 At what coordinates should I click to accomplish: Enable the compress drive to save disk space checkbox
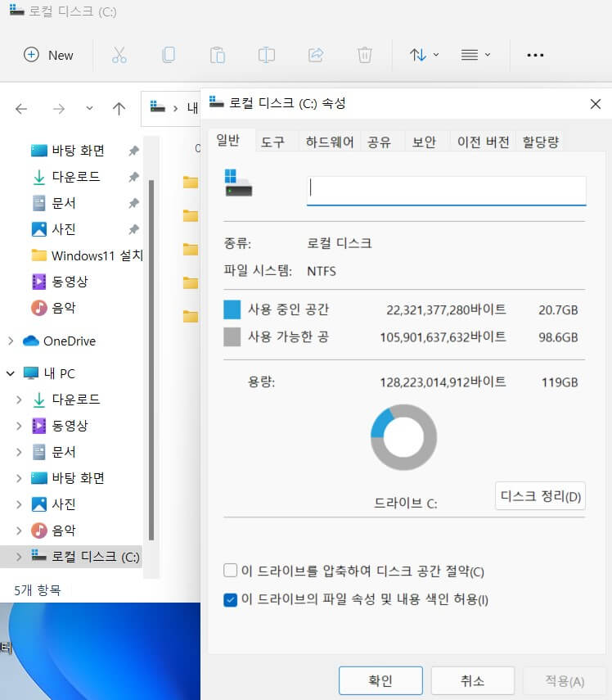[x=230, y=570]
